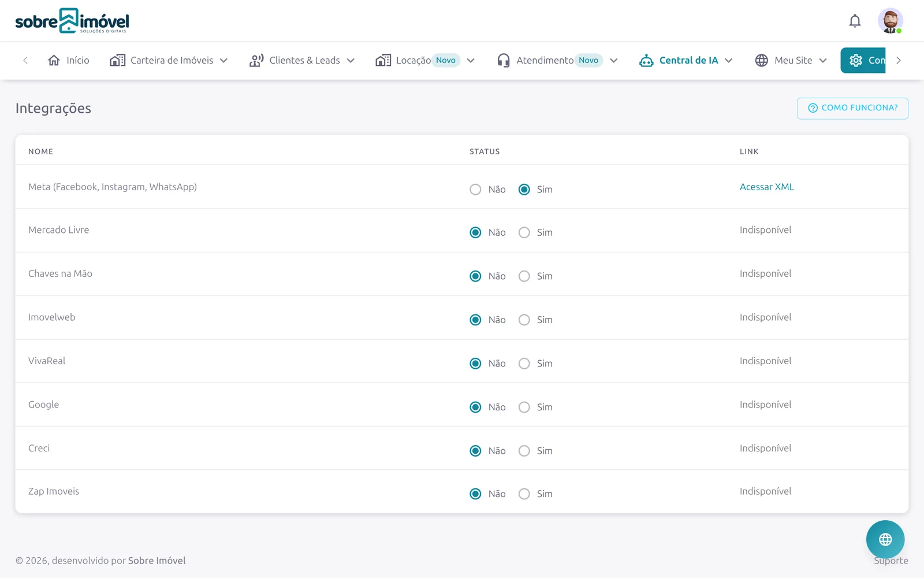Click the Google row name

(44, 405)
